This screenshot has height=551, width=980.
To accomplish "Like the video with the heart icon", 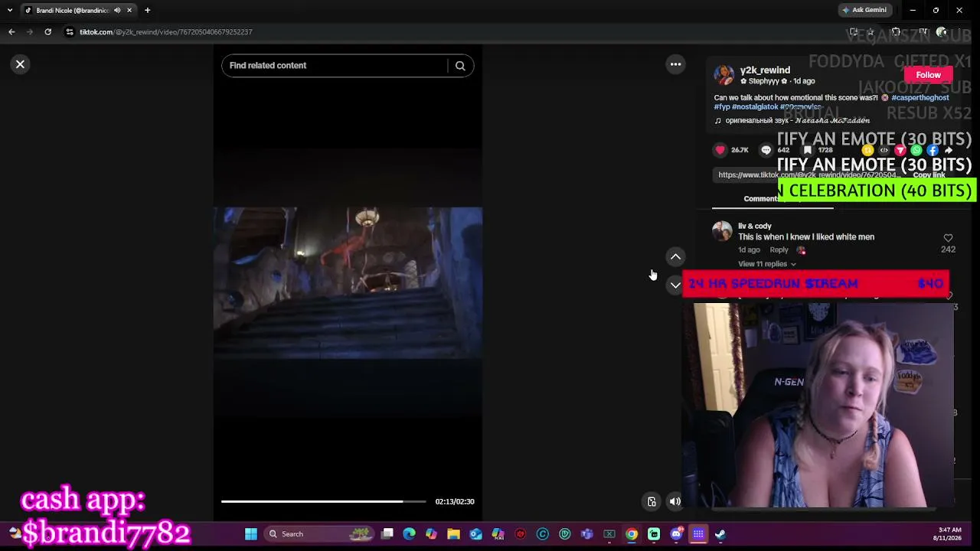I will [x=720, y=150].
